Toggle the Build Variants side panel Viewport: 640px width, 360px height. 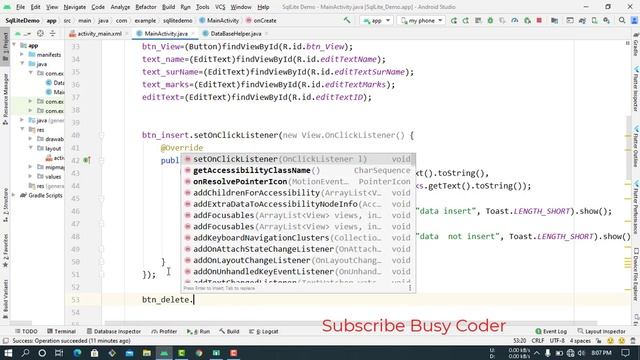[x=5, y=299]
